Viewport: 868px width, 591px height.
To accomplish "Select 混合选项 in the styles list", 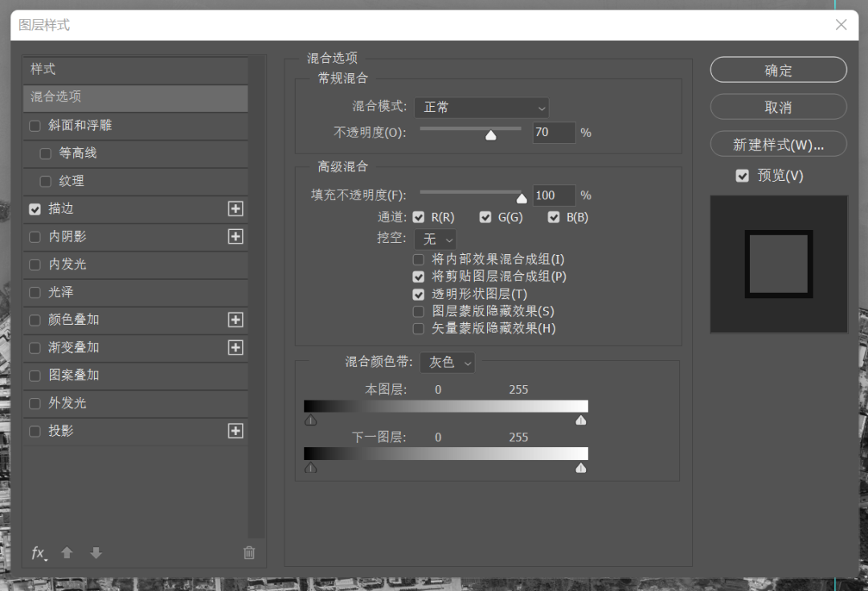I will click(136, 97).
